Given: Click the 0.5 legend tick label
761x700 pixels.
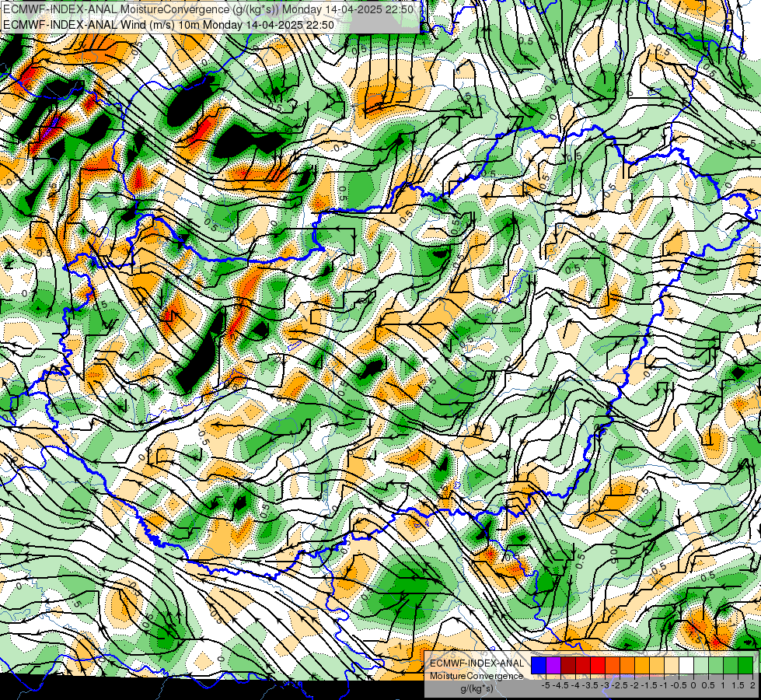Looking at the screenshot, I should (708, 685).
